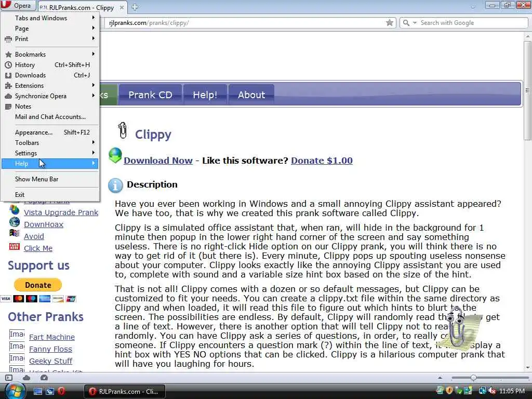Click printer icon beside Print
Screen dimensions: 532x399
8,39
